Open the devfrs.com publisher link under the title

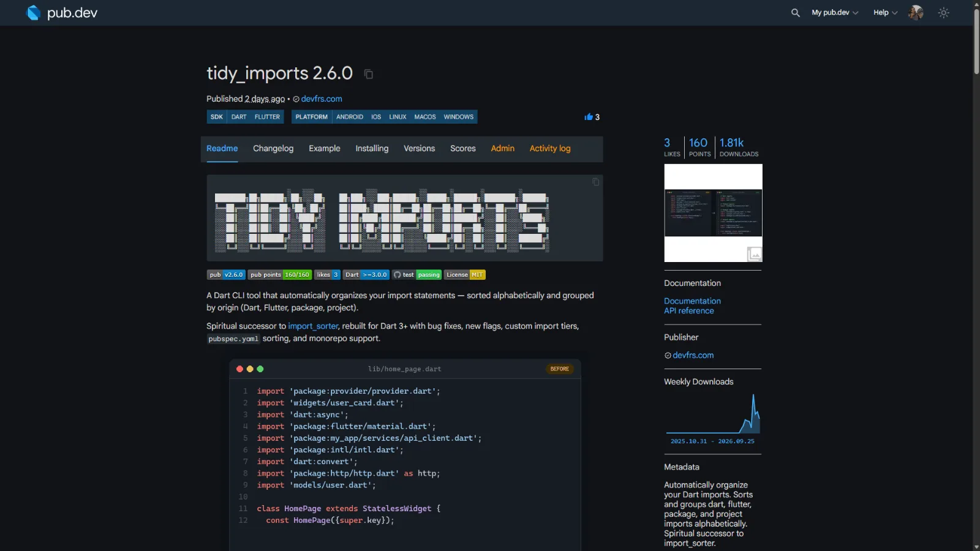coord(321,99)
